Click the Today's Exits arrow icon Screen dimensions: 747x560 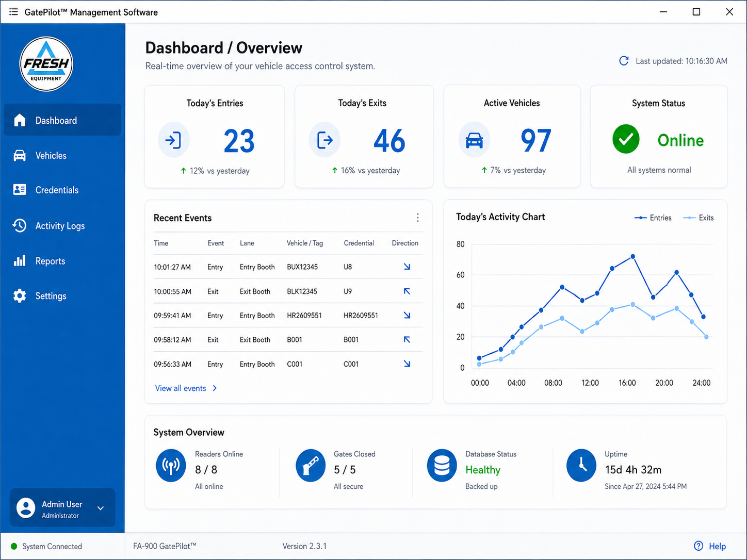click(324, 140)
